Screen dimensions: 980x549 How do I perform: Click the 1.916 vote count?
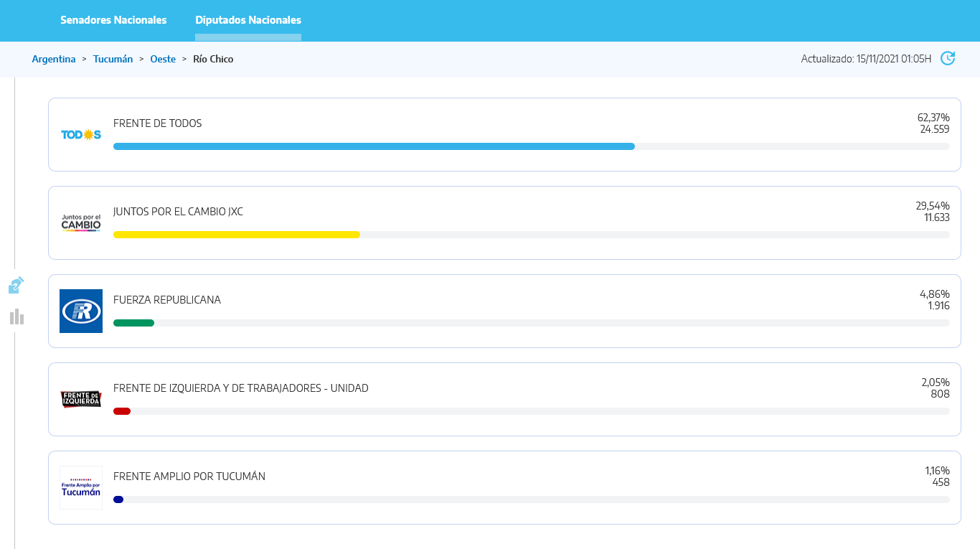point(938,306)
